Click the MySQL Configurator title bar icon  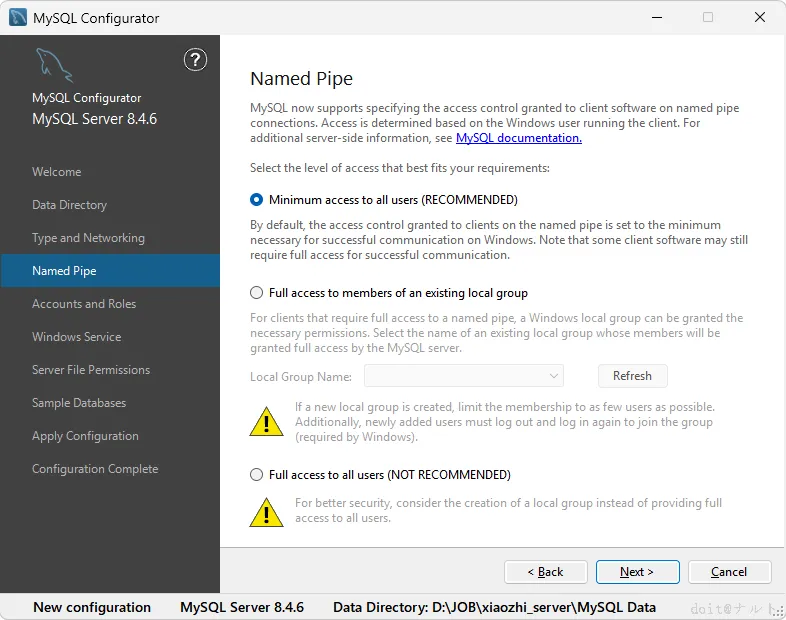[x=18, y=18]
